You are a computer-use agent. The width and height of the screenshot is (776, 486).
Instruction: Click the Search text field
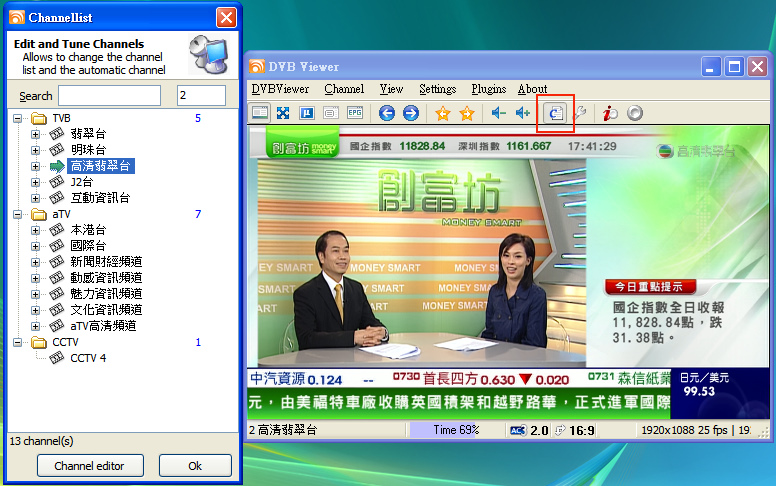click(109, 96)
